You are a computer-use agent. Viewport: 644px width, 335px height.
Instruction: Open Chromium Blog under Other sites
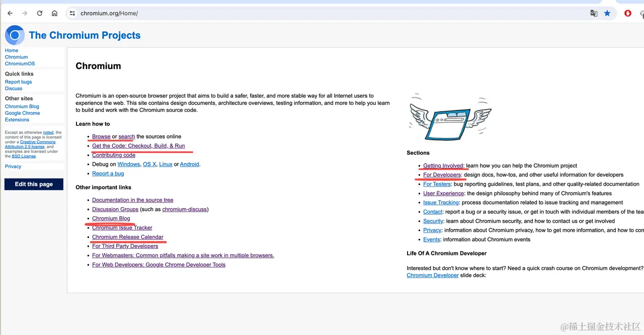pyautogui.click(x=22, y=106)
